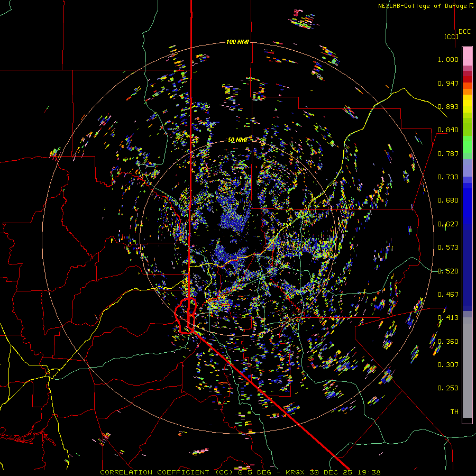Image resolution: width=476 pixels, height=476 pixels.
Task: Pick the light pink color bar segment near 1.000
Action: (x=467, y=56)
